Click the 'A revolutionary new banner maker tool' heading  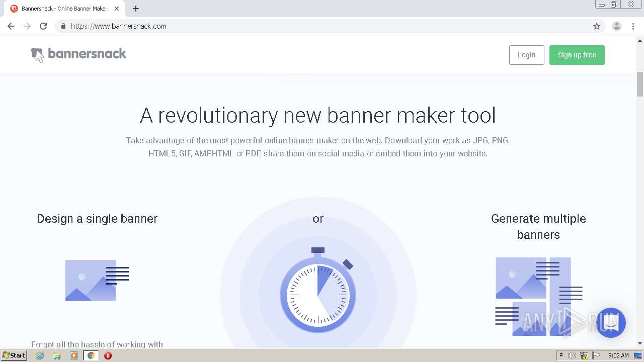point(318,116)
